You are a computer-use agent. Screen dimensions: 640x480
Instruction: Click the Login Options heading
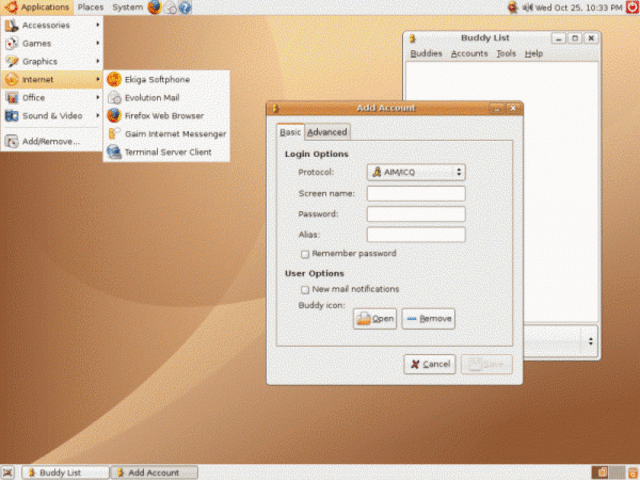(x=316, y=154)
